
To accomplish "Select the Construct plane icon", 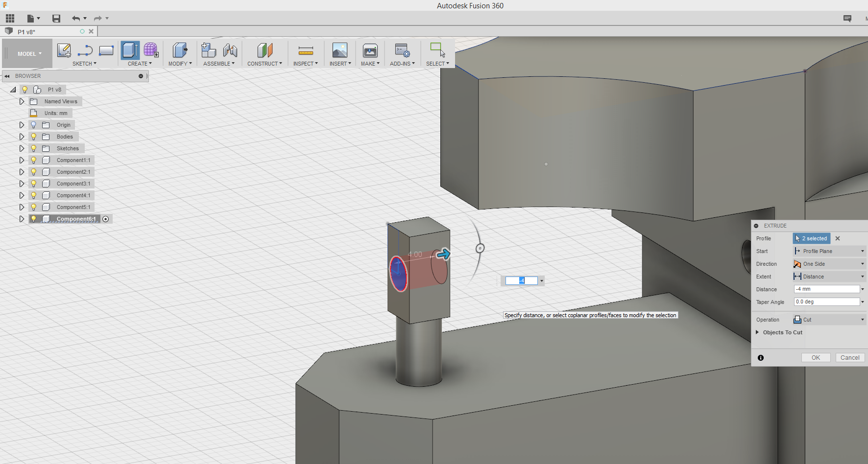I will click(265, 50).
